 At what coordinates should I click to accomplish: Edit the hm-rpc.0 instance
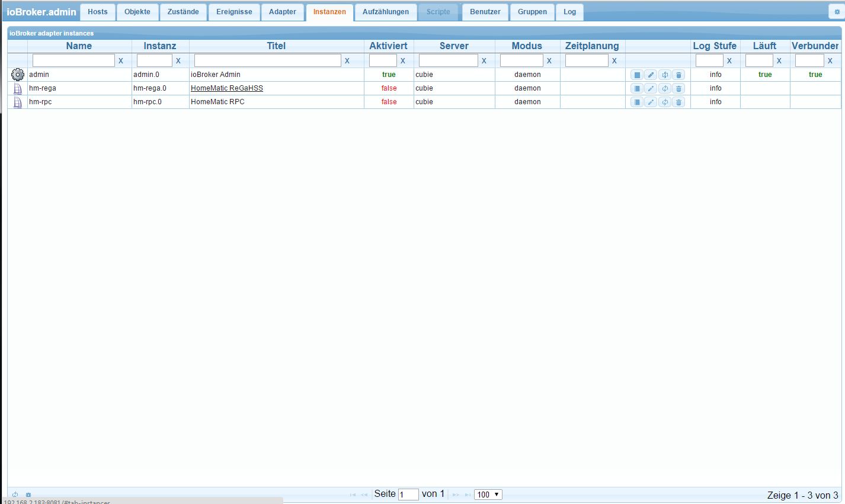pos(651,102)
